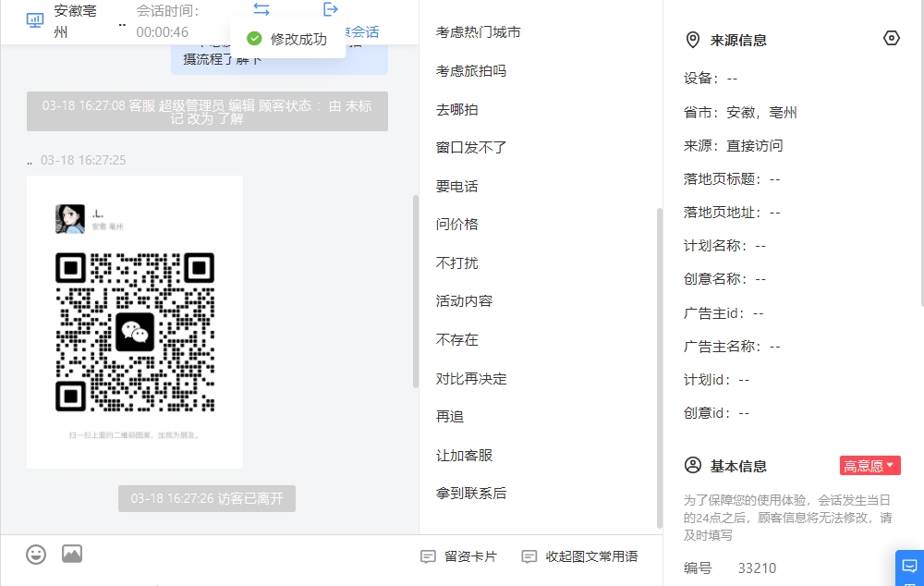Click the 基本信息 section heading

(738, 467)
